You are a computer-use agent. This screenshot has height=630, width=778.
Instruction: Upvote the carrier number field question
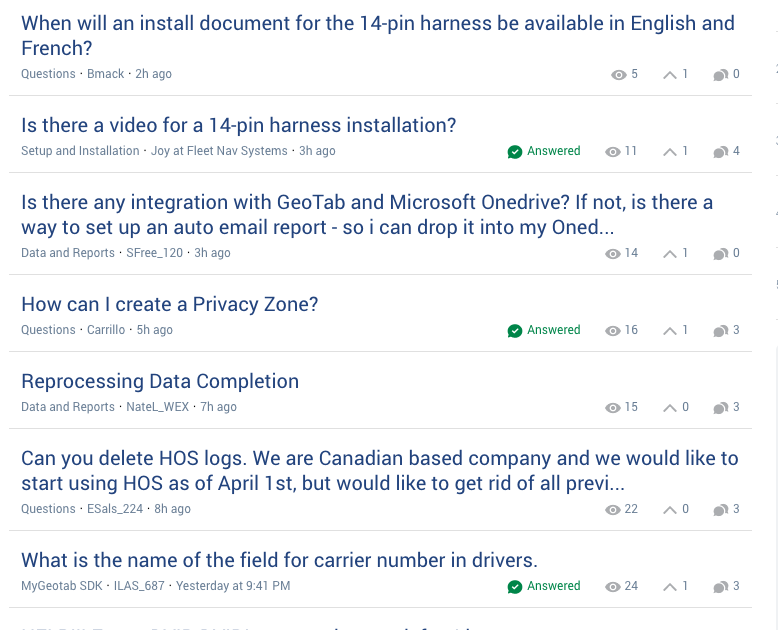(x=669, y=587)
